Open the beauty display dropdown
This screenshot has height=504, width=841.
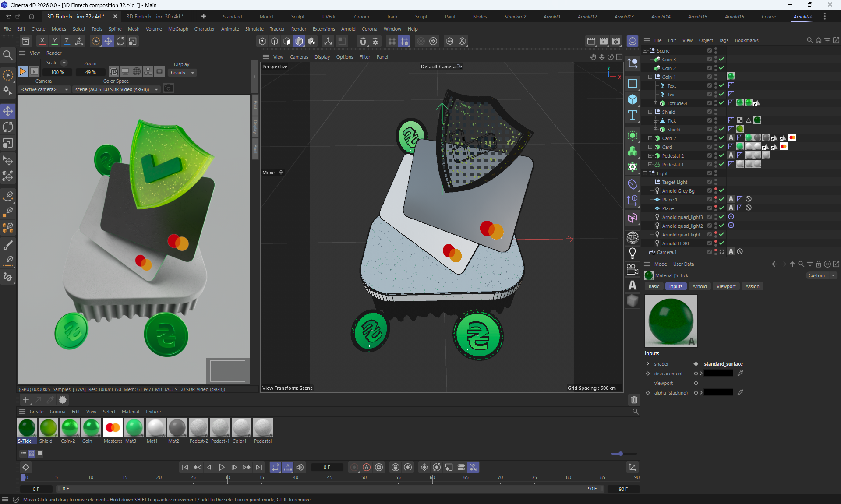point(183,73)
